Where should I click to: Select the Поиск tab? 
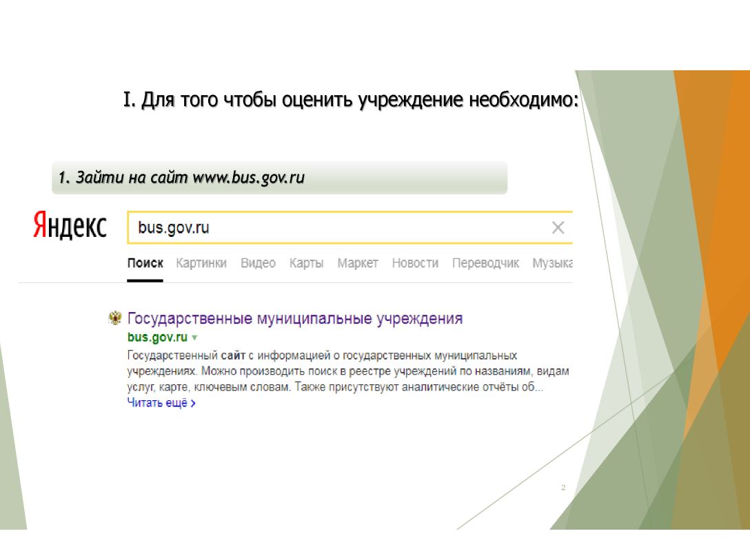[x=145, y=263]
